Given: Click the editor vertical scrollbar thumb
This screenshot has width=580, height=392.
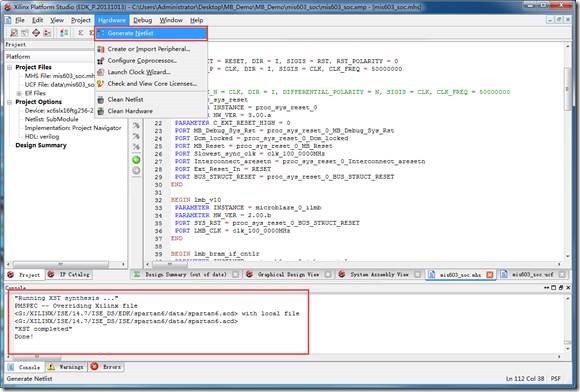Looking at the screenshot, I should tap(567, 89).
